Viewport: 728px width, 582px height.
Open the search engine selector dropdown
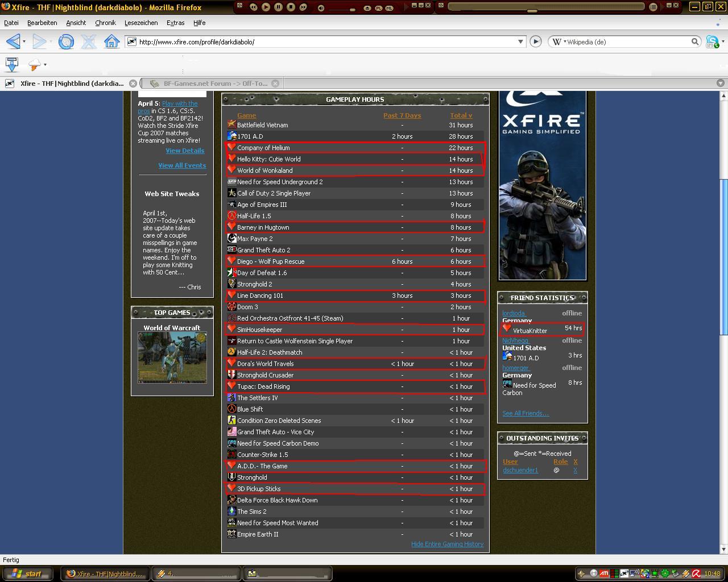click(x=565, y=41)
